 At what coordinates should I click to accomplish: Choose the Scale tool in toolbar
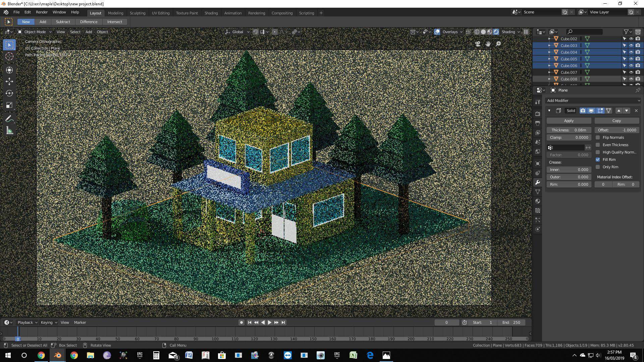9,105
